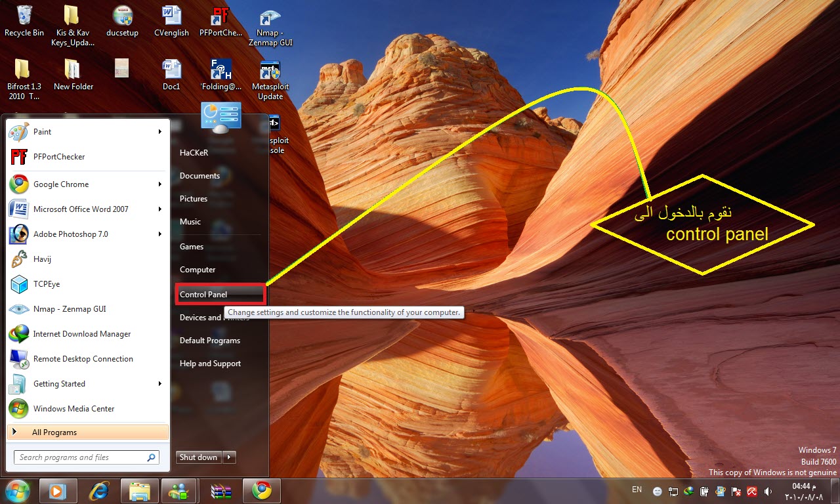
Task: Click the volume speaker tray icon
Action: pyautogui.click(x=768, y=491)
